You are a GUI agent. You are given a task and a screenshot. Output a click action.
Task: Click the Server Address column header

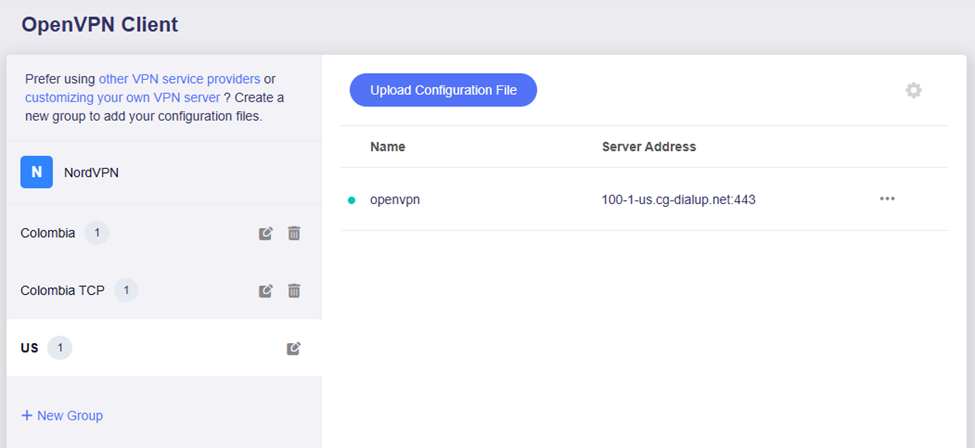(648, 147)
